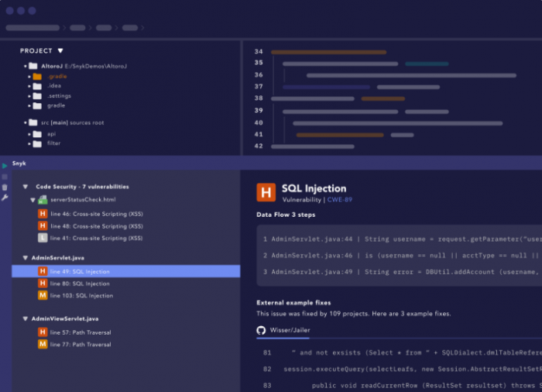Screen dimensions: 542x392
Task: Click low severity badge for line 41 XSS
Action: pyautogui.click(x=43, y=238)
